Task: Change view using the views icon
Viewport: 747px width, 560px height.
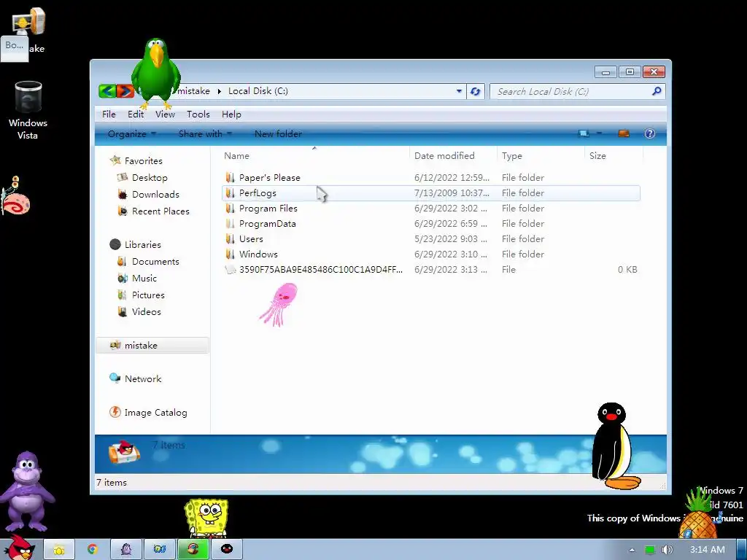Action: pos(584,134)
